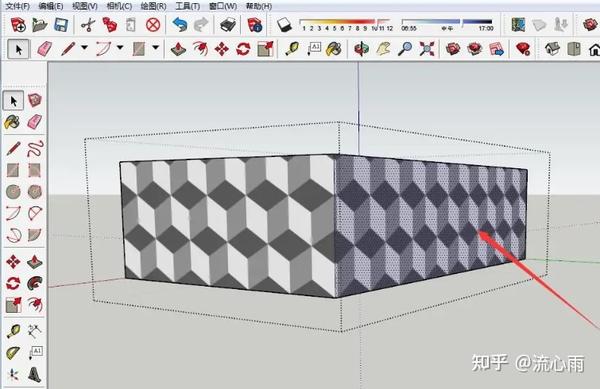
Task: Expand the pencil line tool dropdown arrow
Action: [x=84, y=48]
